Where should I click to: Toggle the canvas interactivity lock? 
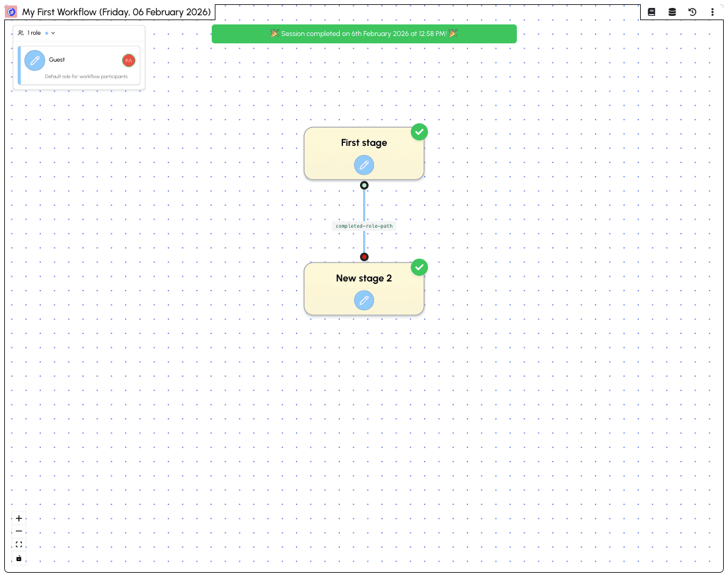[19, 558]
